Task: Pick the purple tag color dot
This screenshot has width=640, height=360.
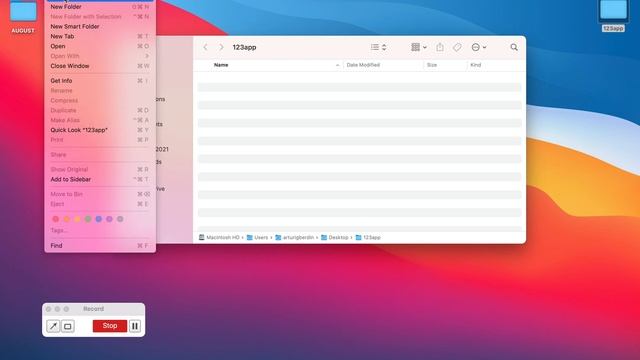Action: coord(109,219)
